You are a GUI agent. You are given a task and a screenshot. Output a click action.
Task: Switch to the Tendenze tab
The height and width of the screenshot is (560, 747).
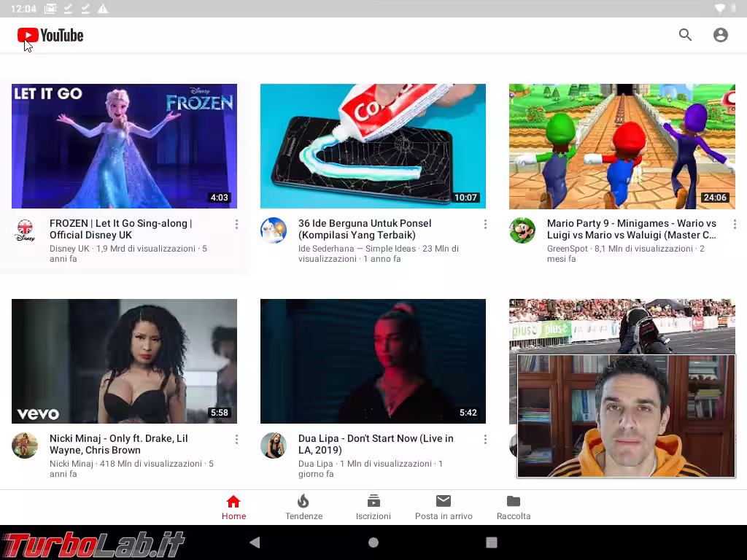pyautogui.click(x=303, y=507)
